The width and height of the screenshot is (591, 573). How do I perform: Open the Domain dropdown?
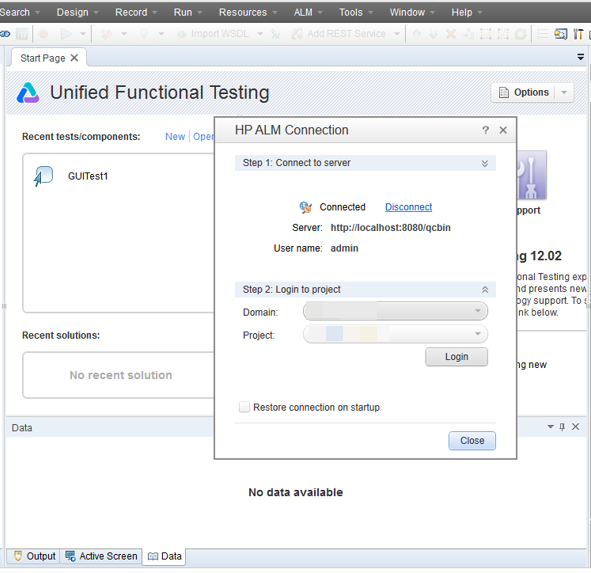[x=395, y=311]
